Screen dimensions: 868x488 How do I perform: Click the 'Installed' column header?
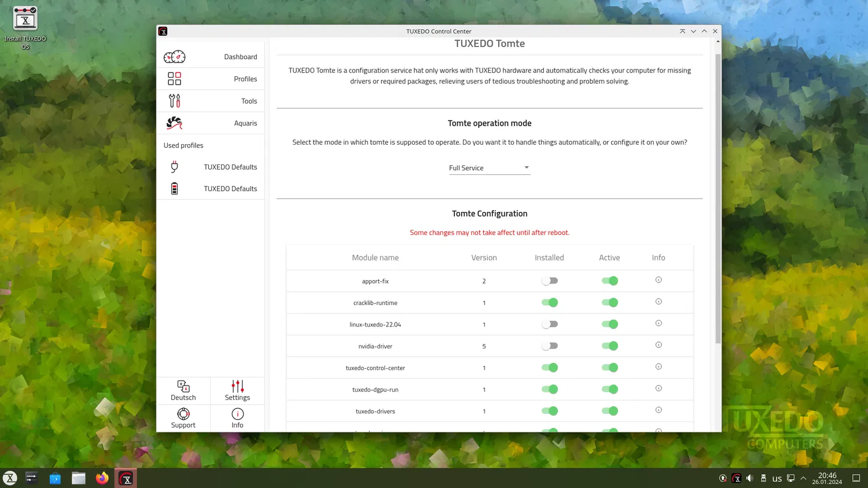[549, 258]
